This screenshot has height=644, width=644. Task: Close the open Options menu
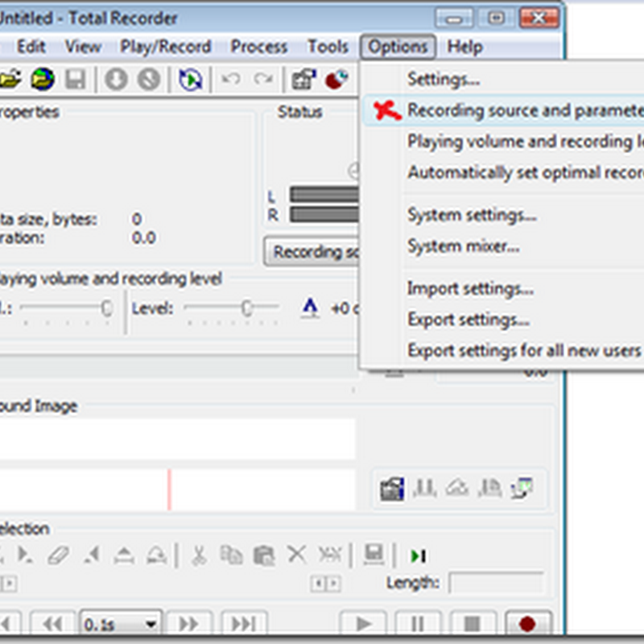(x=398, y=47)
